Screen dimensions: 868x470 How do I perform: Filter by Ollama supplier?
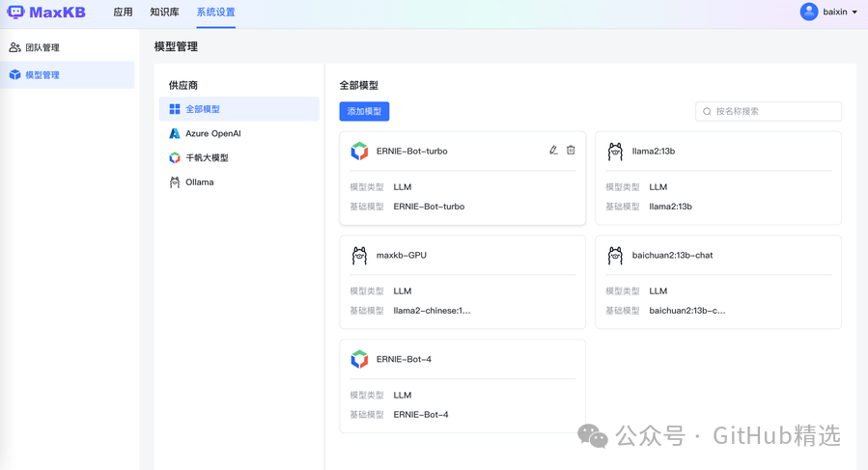[239, 182]
